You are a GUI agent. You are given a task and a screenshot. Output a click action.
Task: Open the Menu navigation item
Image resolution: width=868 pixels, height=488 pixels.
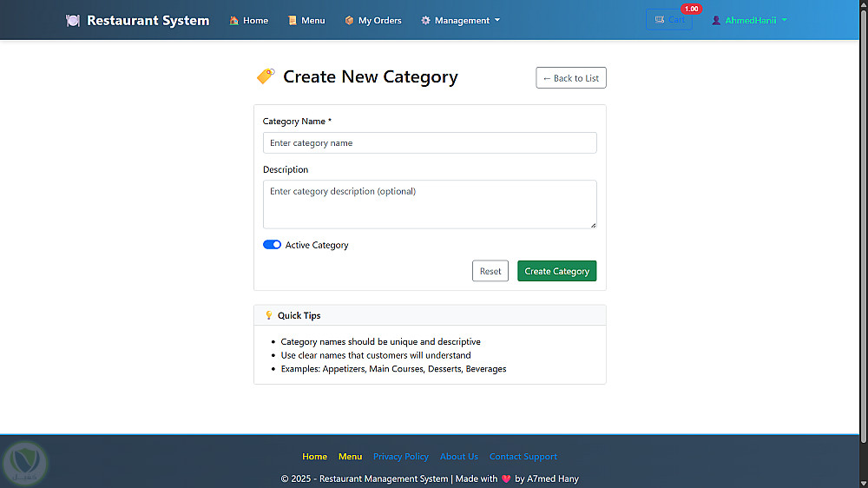point(312,21)
